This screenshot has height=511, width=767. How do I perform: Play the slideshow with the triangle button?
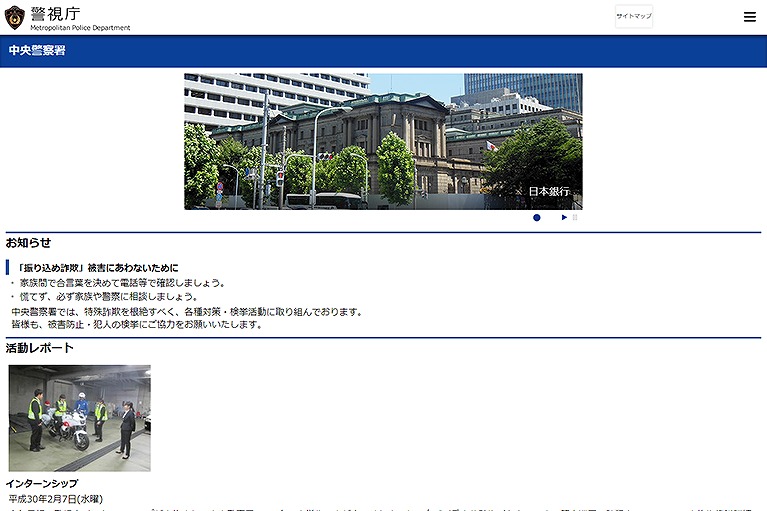point(564,218)
